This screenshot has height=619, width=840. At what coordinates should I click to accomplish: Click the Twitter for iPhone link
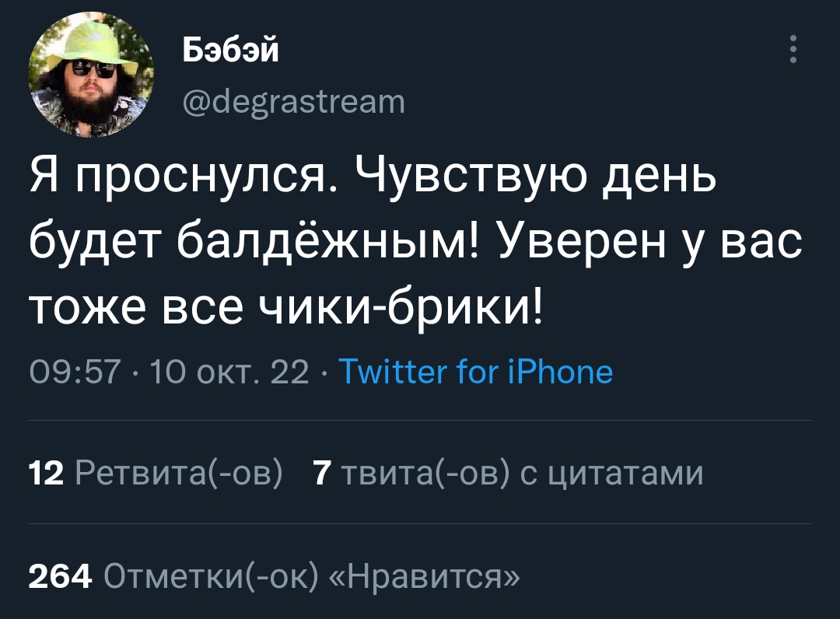pos(477,372)
